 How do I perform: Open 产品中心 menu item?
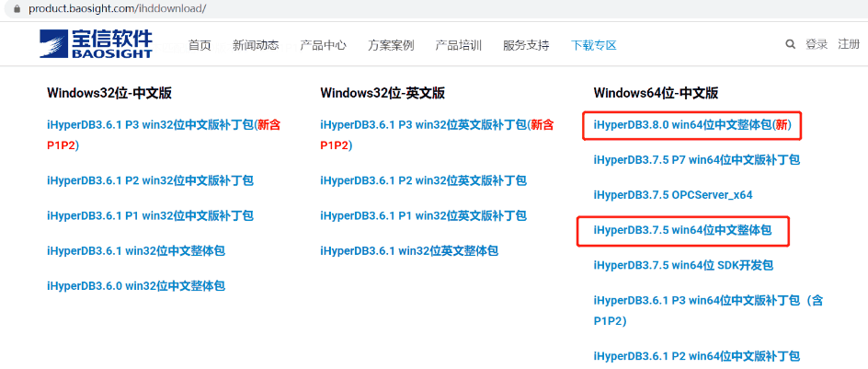(x=324, y=45)
